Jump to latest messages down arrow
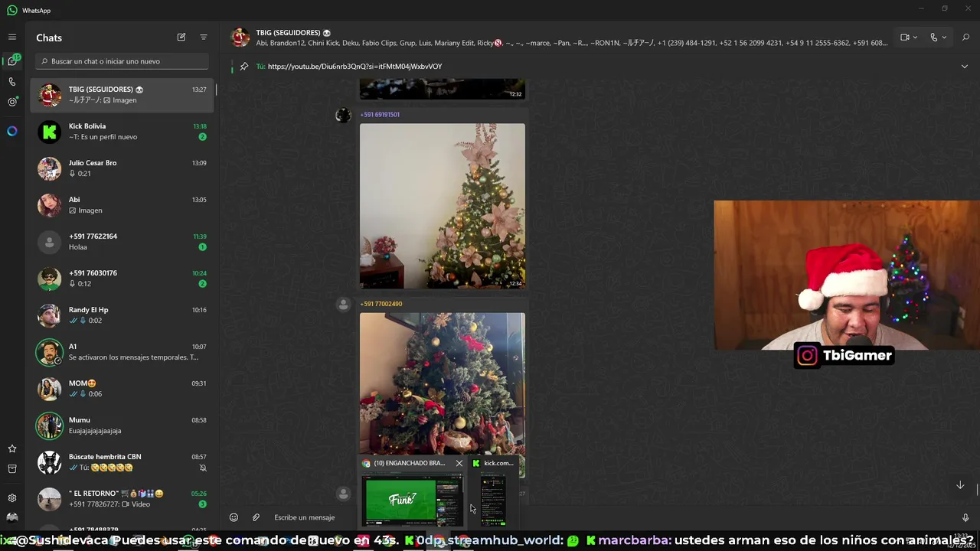Image resolution: width=980 pixels, height=551 pixels. click(960, 485)
